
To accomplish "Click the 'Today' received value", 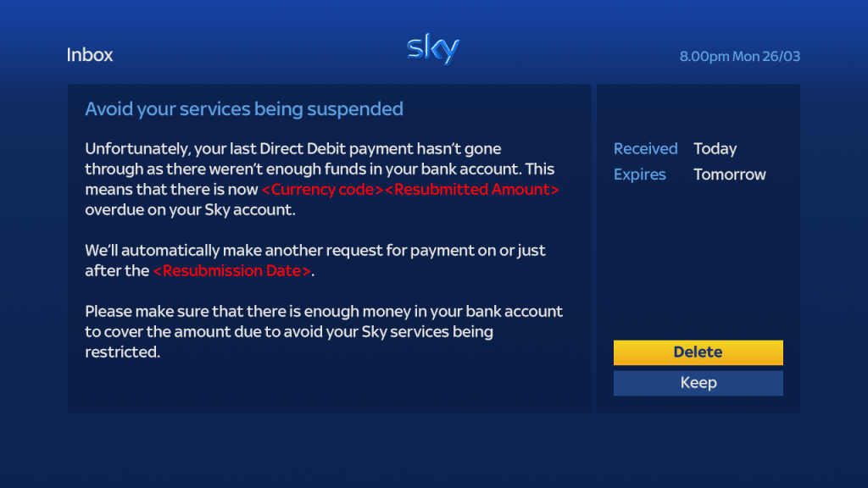I will click(715, 149).
